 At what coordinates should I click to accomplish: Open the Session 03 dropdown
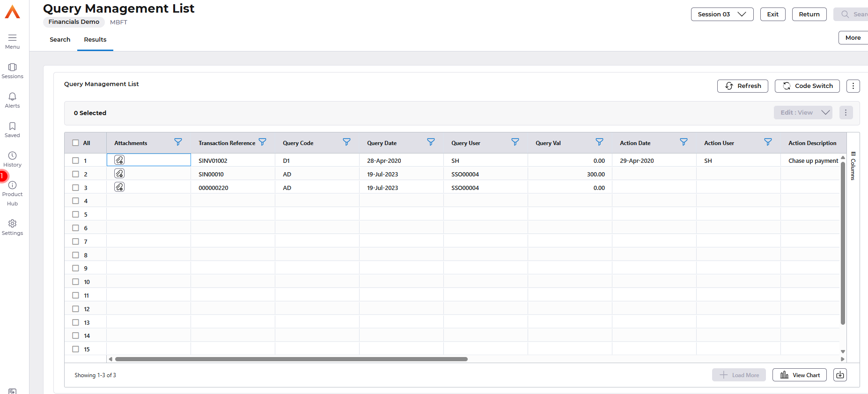(722, 15)
